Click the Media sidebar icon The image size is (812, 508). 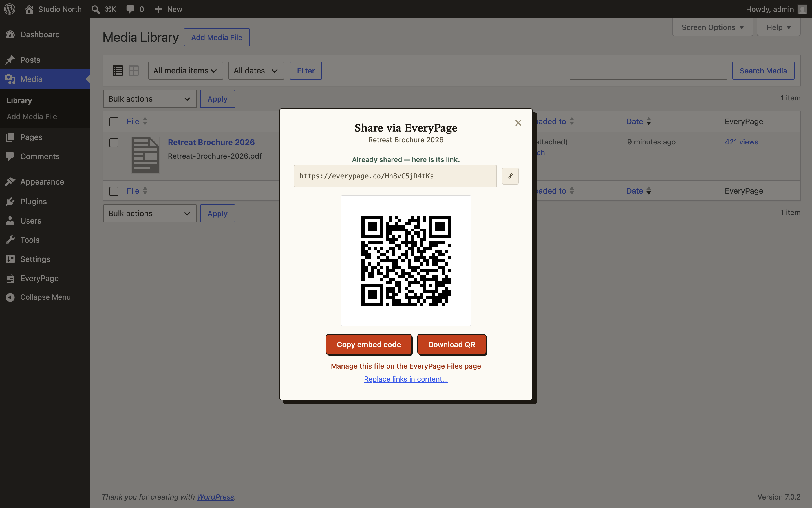[10, 79]
